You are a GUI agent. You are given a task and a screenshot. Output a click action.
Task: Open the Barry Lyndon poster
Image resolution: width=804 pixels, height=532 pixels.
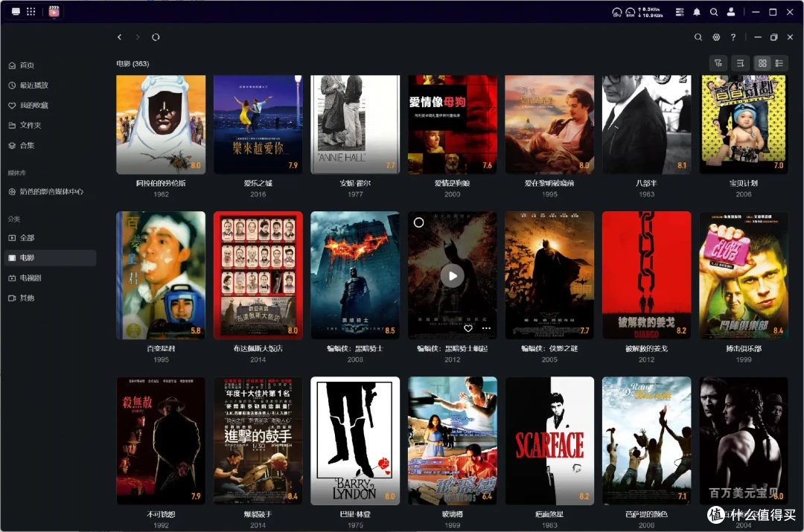[355, 440]
